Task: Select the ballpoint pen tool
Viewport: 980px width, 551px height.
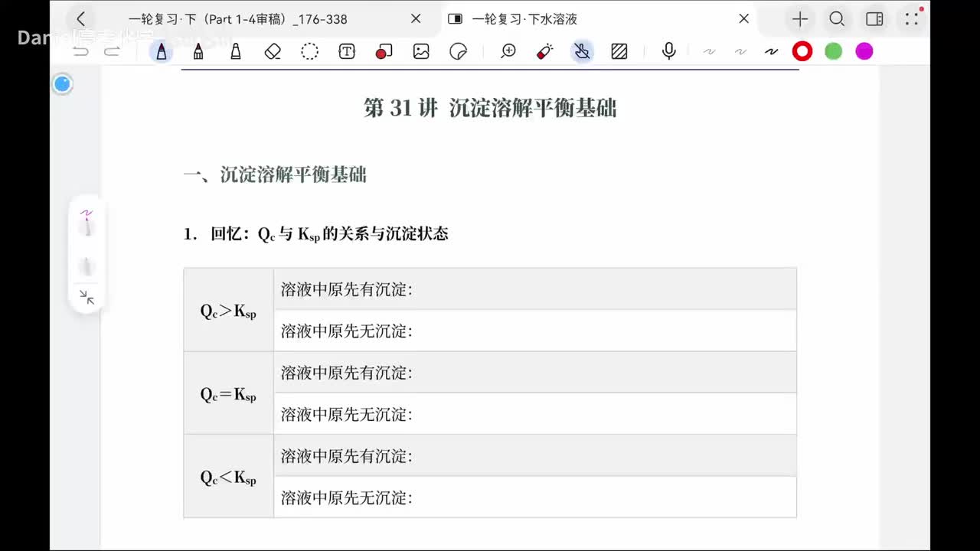Action: pyautogui.click(x=198, y=51)
